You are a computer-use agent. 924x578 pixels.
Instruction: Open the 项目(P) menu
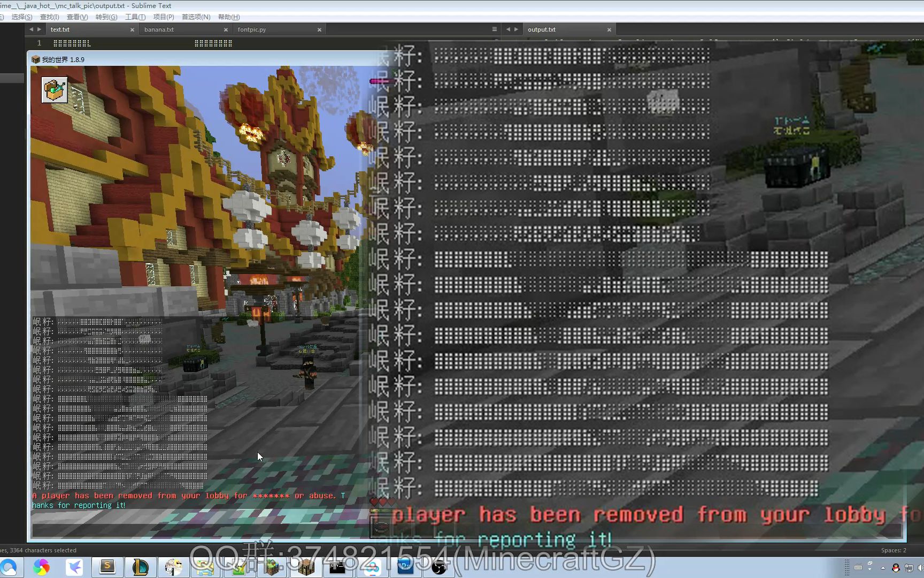pos(164,17)
